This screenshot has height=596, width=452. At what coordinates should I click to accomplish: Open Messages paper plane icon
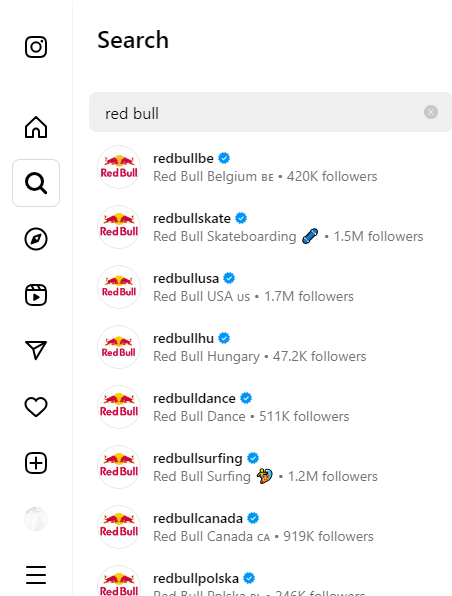tap(36, 350)
